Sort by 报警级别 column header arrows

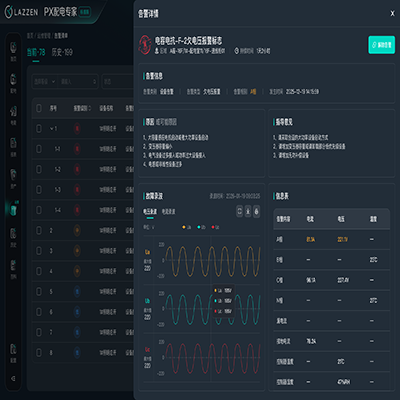[x=90, y=108]
